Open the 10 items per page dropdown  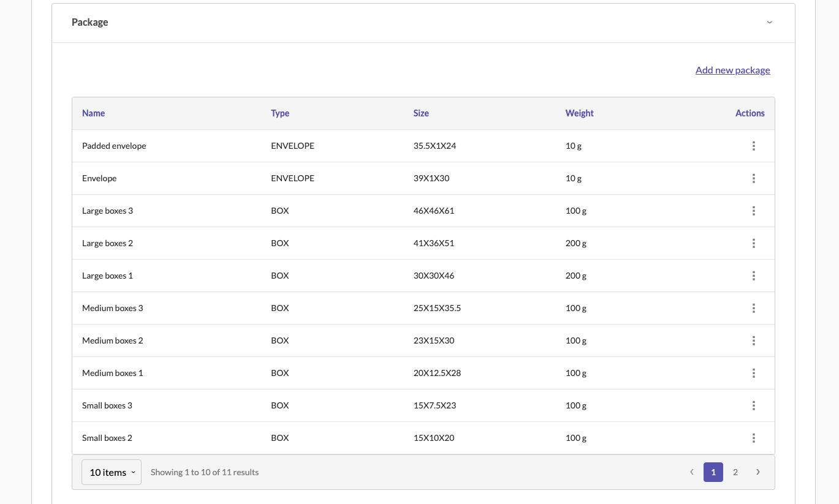tap(112, 472)
